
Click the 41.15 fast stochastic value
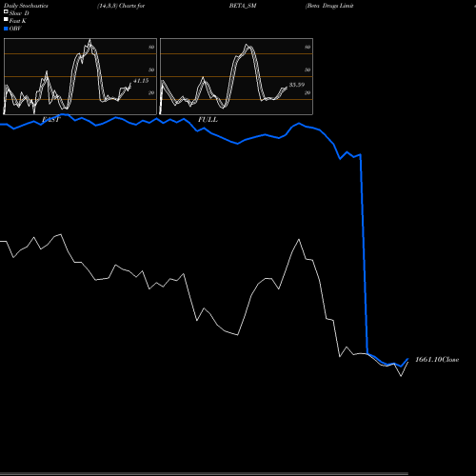click(x=141, y=81)
